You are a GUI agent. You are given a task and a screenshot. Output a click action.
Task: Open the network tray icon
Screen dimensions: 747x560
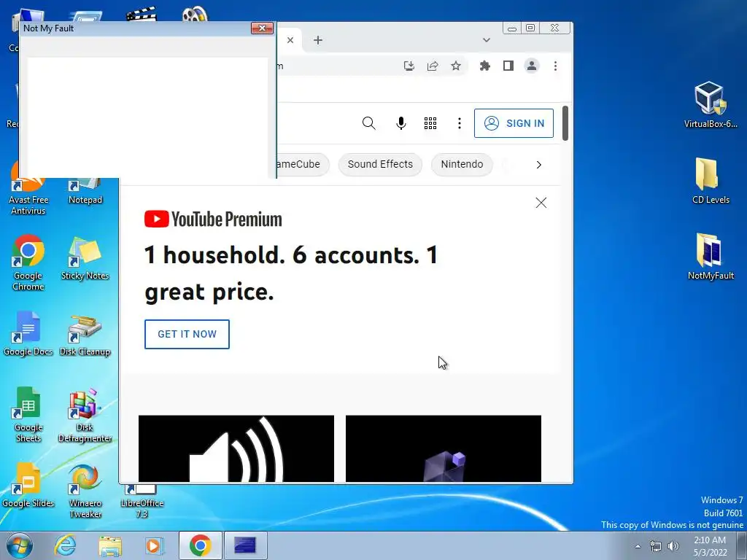pyautogui.click(x=656, y=546)
